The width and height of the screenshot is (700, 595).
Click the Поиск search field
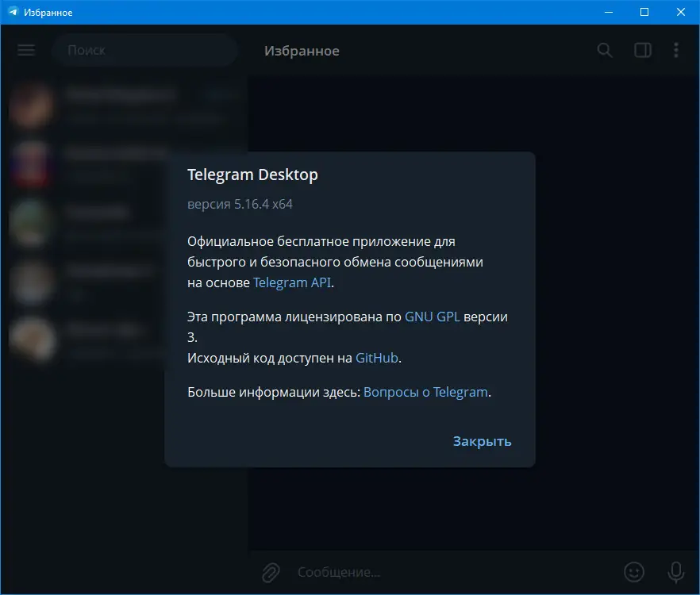pos(144,50)
